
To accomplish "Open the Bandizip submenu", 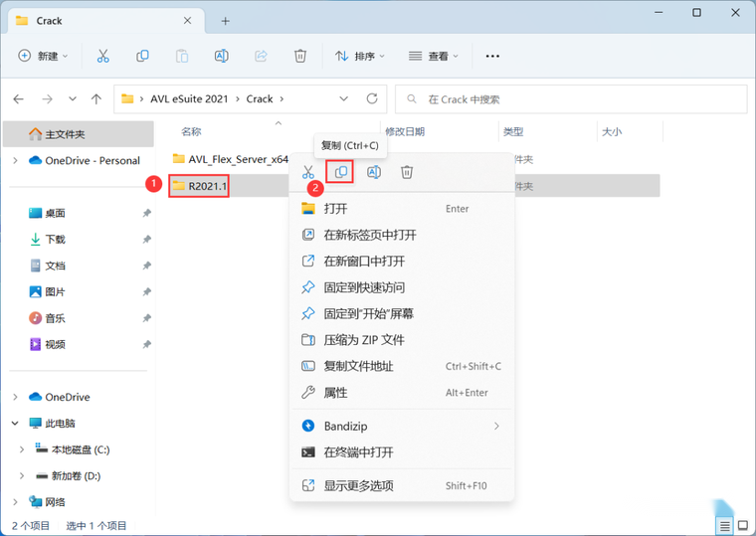I will [402, 426].
